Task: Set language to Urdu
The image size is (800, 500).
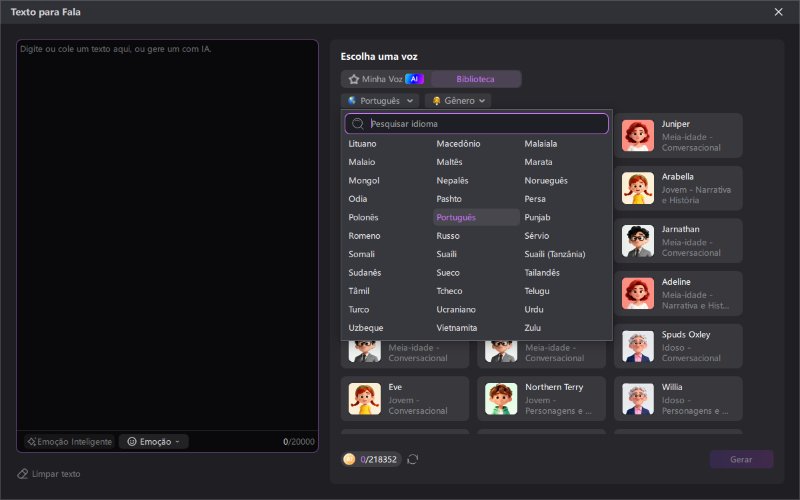Action: [534, 309]
